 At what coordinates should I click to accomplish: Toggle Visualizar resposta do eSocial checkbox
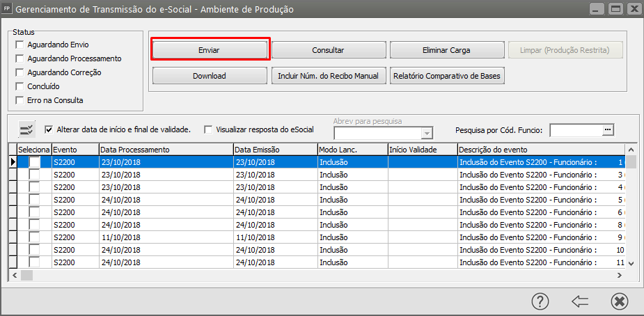click(208, 129)
